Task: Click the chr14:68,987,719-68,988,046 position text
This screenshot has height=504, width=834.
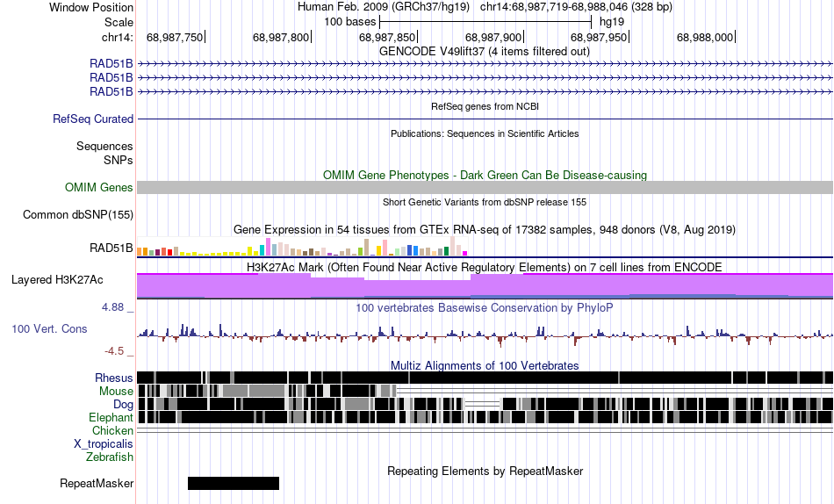Action: pyautogui.click(x=576, y=7)
